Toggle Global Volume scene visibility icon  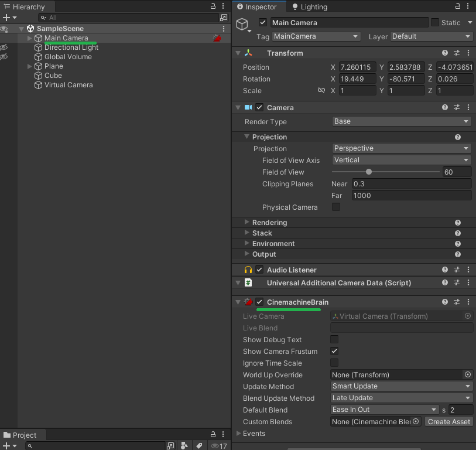(x=4, y=57)
